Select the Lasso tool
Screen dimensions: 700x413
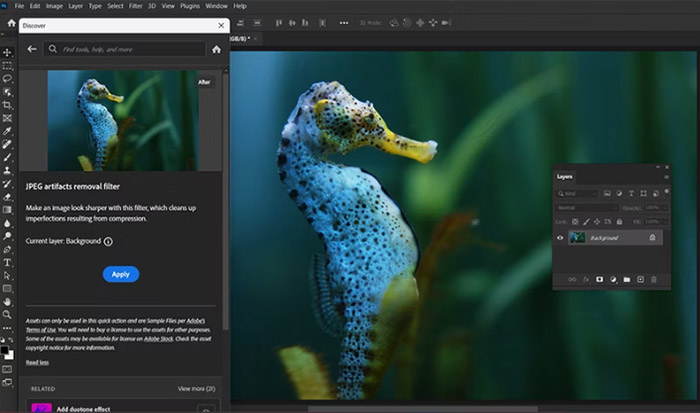tap(7, 79)
